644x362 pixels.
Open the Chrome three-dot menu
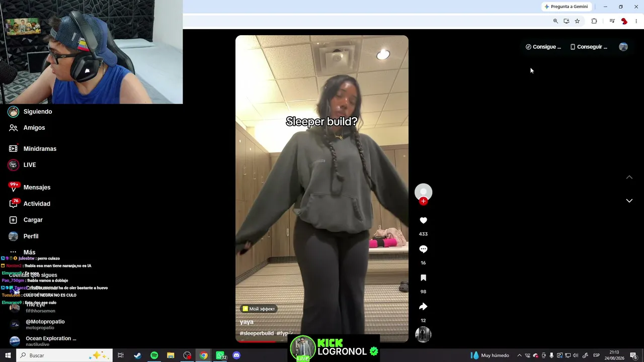pyautogui.click(x=636, y=21)
